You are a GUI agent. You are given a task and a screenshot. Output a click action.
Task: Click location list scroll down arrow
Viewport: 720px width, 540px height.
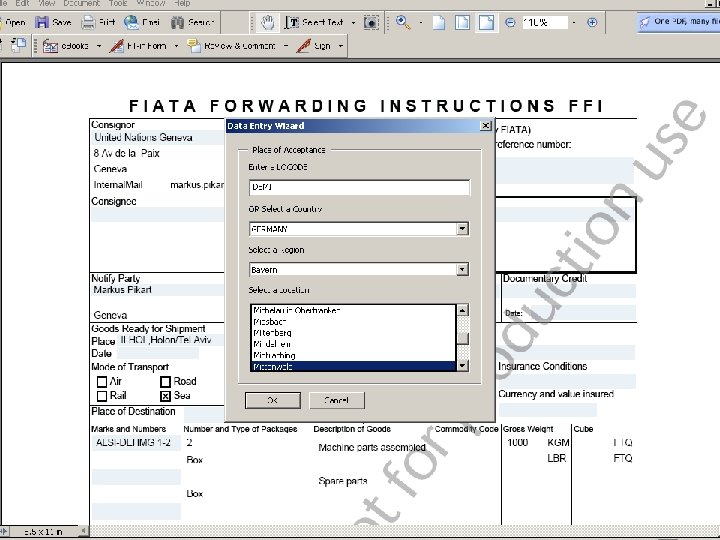click(x=462, y=366)
